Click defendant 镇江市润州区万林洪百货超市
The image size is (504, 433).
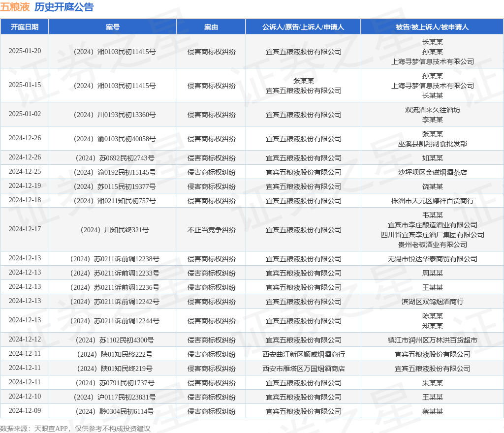pos(432,340)
